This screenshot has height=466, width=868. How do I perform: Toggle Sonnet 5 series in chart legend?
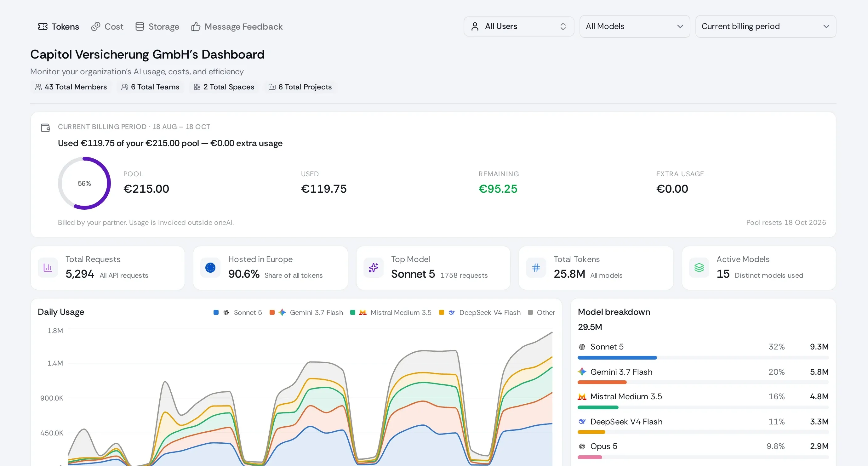237,312
